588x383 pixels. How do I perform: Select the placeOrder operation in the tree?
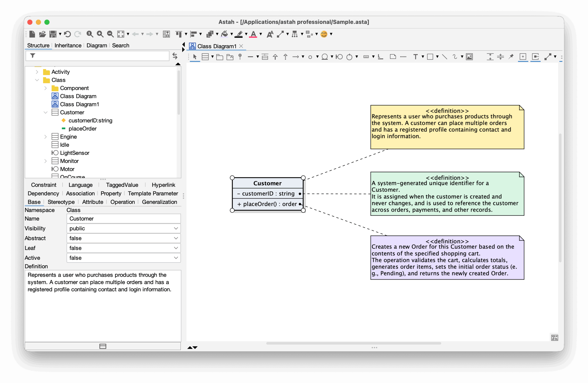pos(82,128)
